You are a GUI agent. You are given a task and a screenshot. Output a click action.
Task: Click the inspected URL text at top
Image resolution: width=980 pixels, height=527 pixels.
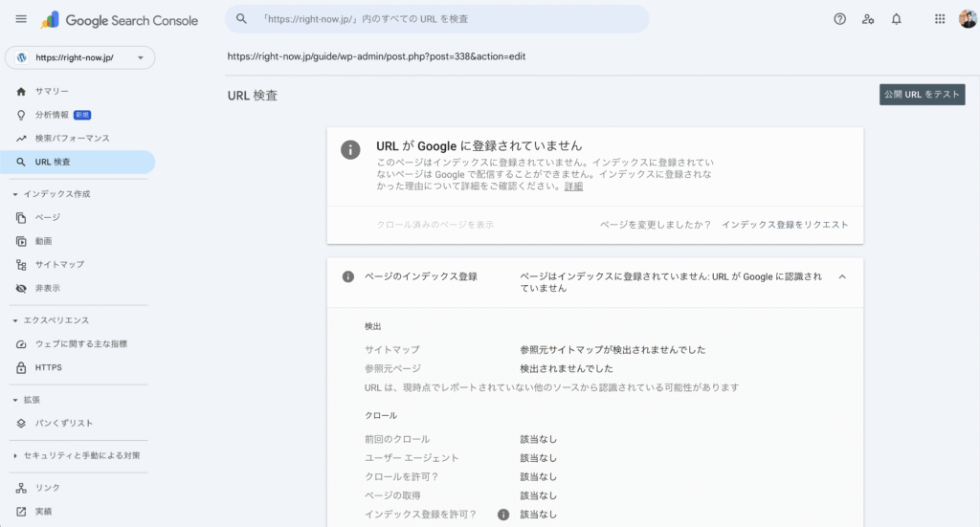pyautogui.click(x=376, y=56)
